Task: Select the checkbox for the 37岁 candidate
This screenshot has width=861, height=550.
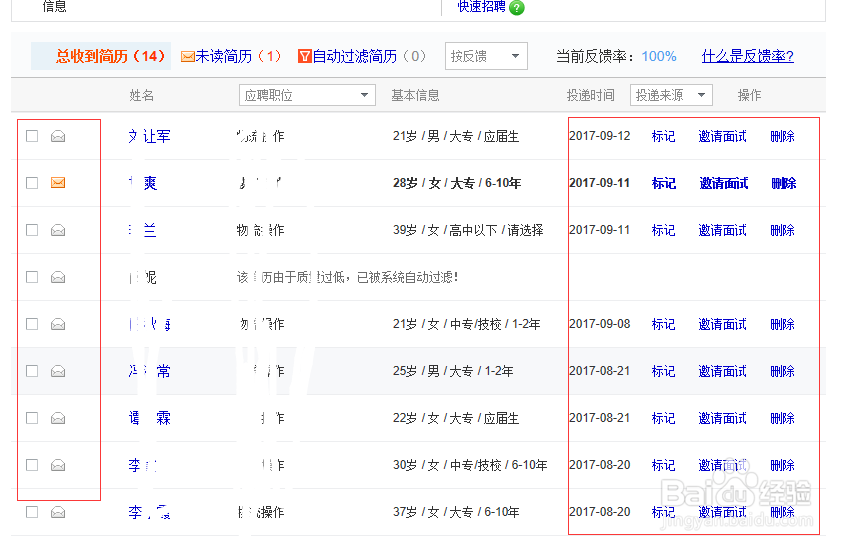Action: tap(32, 512)
